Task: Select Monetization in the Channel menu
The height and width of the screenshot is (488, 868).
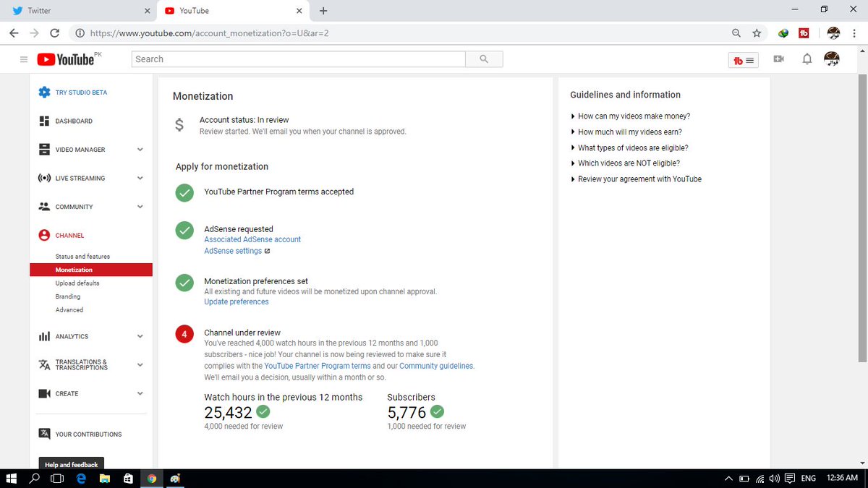Action: tap(91, 270)
